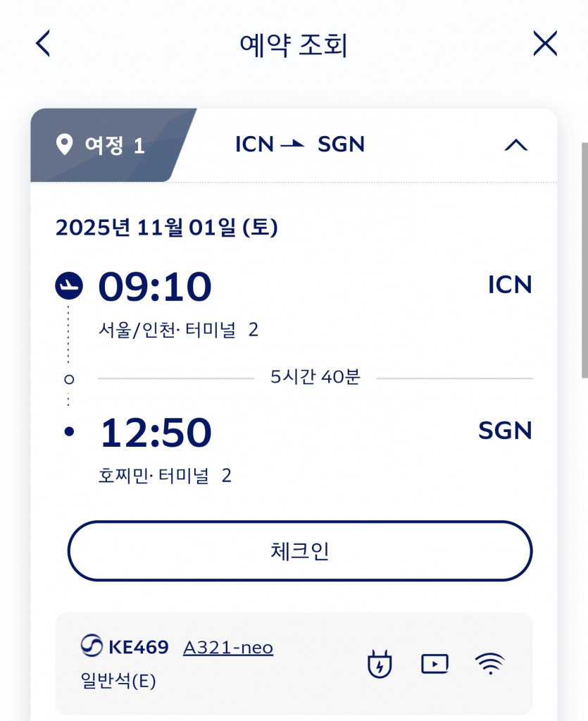Click the vertical scrollbar on the right
The height and width of the screenshot is (721, 588).
[x=584, y=259]
